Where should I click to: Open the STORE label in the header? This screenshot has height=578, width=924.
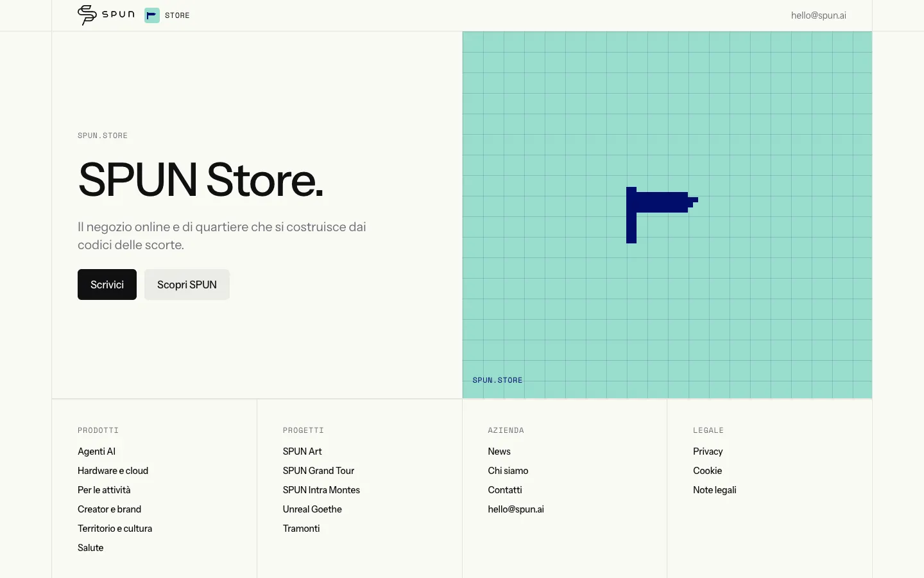click(x=177, y=15)
